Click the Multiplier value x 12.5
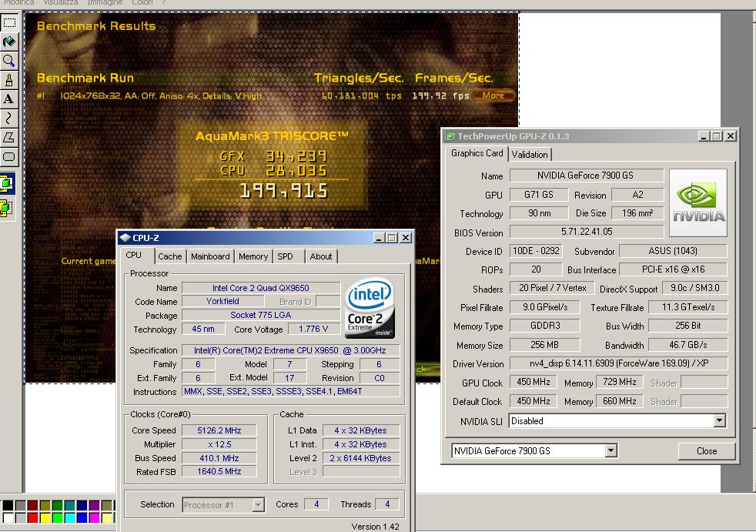Image resolution: width=756 pixels, height=532 pixels. [219, 444]
